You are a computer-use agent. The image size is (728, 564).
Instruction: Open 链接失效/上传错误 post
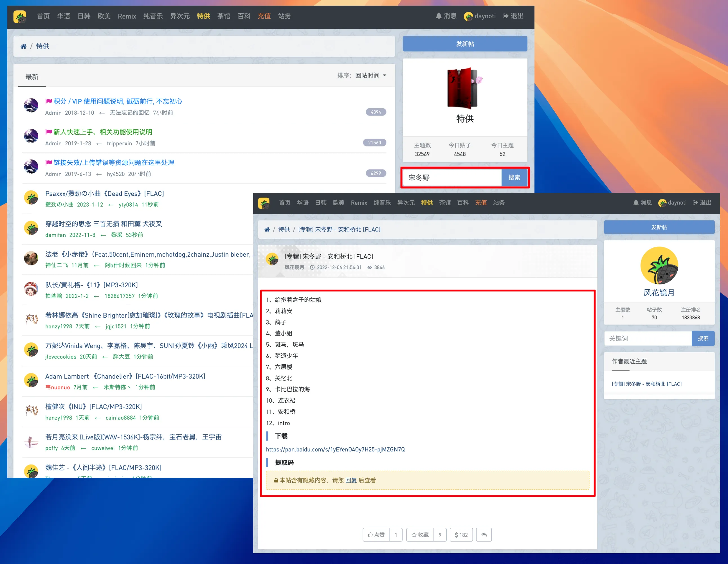coord(114,163)
